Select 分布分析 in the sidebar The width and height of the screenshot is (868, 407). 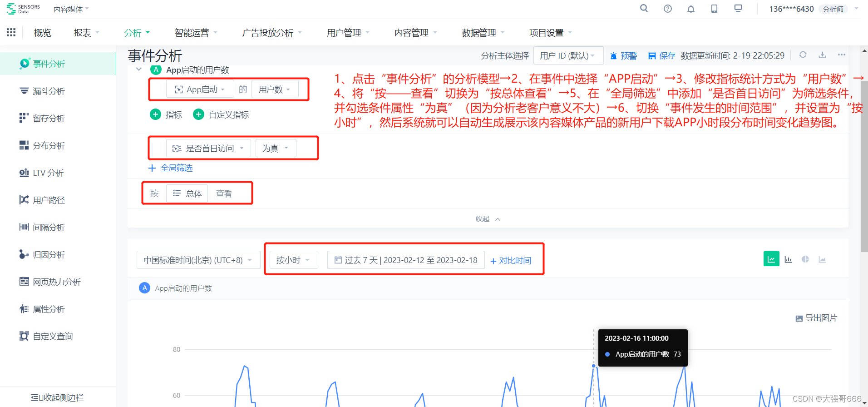58,145
